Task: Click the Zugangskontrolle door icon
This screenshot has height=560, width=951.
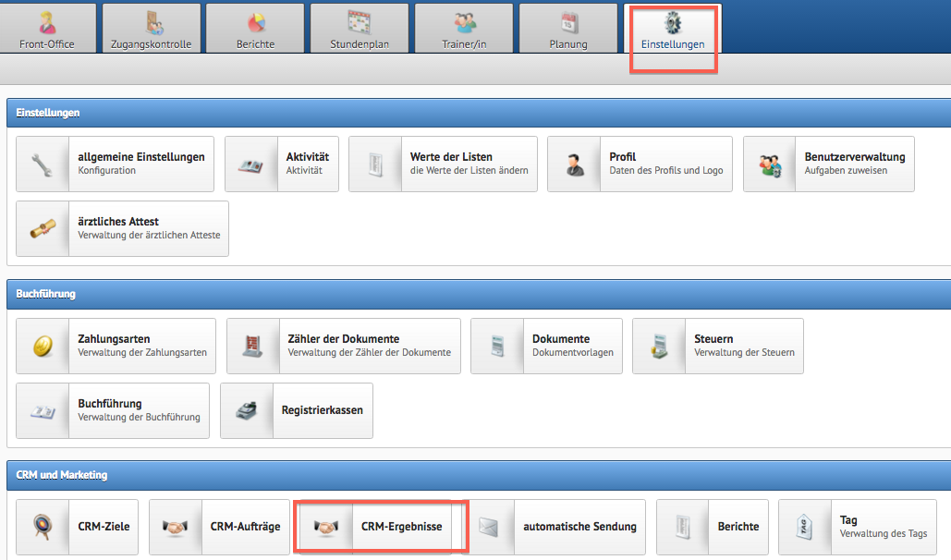Action: pyautogui.click(x=154, y=23)
